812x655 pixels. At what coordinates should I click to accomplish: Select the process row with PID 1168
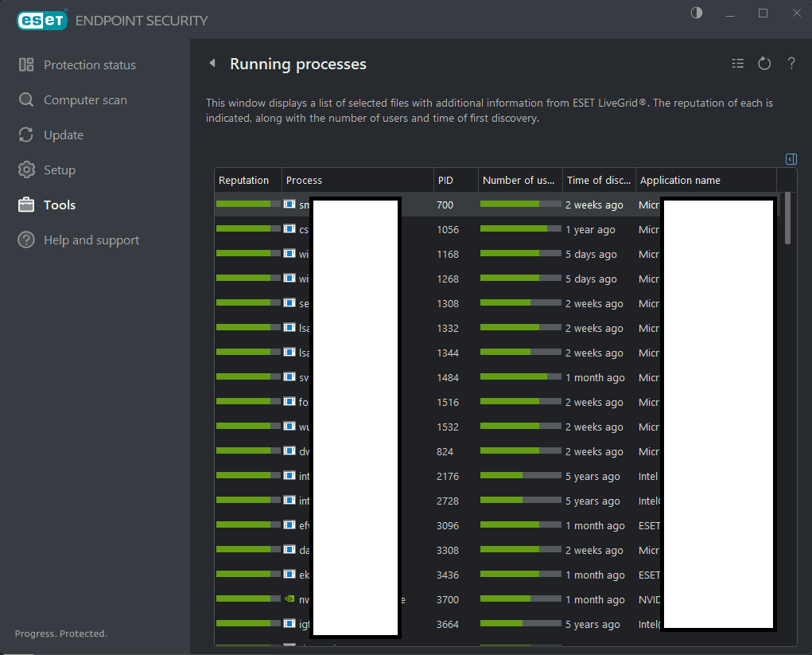(x=495, y=254)
